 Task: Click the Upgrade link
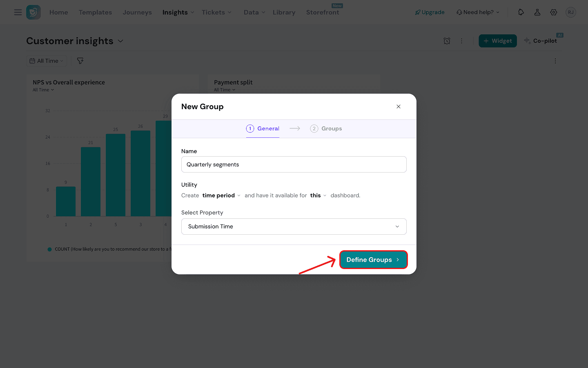(x=430, y=12)
